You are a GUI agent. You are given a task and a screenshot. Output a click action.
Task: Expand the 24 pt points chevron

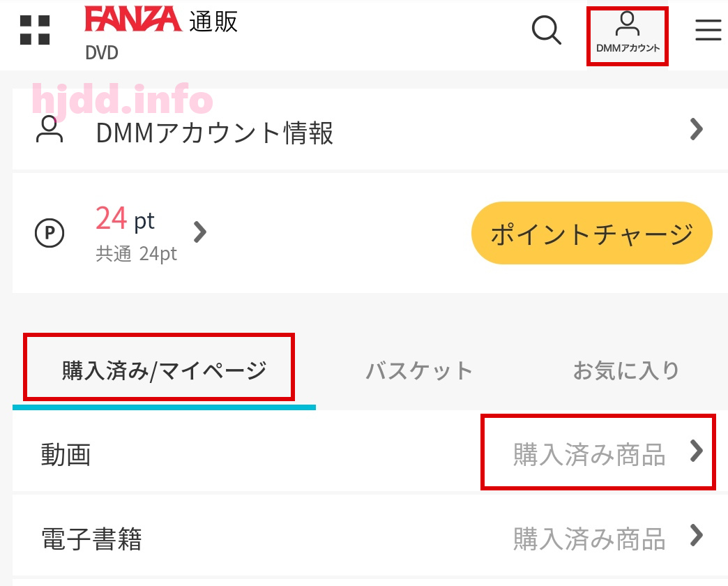(199, 232)
